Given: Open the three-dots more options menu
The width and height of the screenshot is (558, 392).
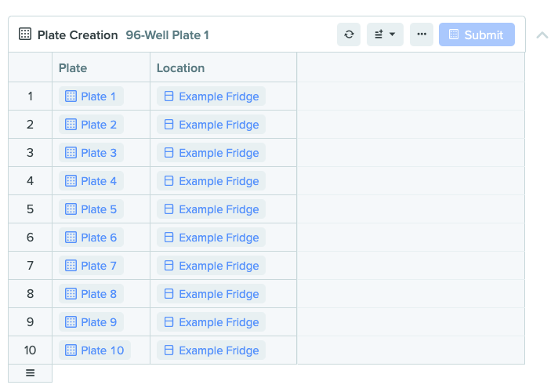Looking at the screenshot, I should [x=422, y=34].
